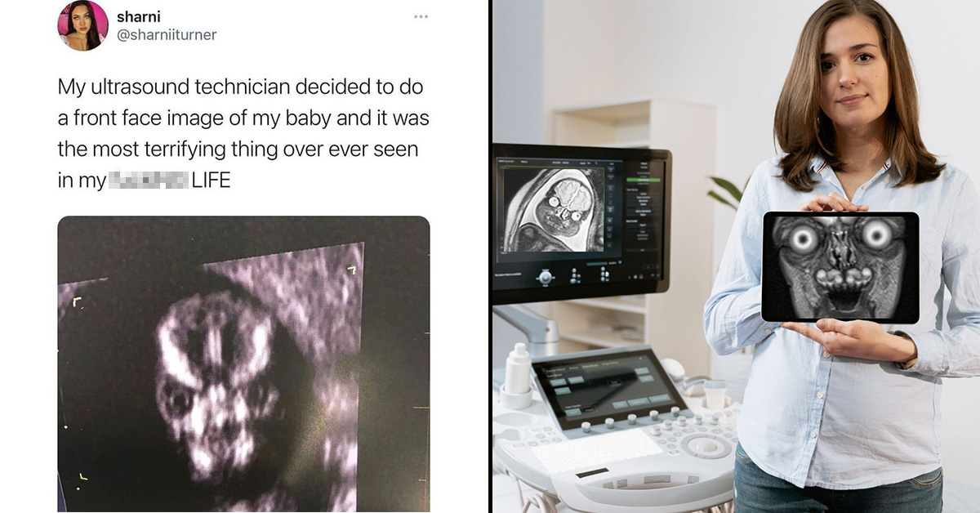The image size is (980, 513).
Task: Open the @sharniiturner handle link
Action: tap(167, 34)
